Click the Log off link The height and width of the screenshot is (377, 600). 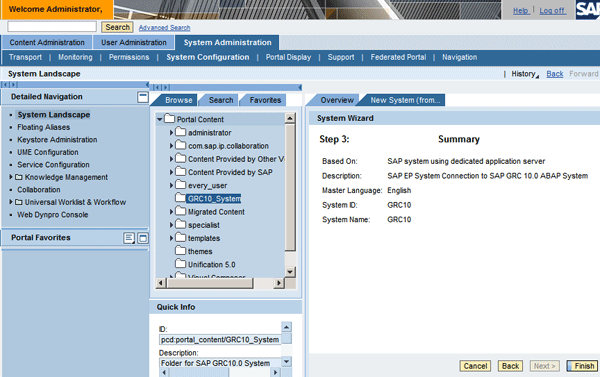[x=552, y=11]
